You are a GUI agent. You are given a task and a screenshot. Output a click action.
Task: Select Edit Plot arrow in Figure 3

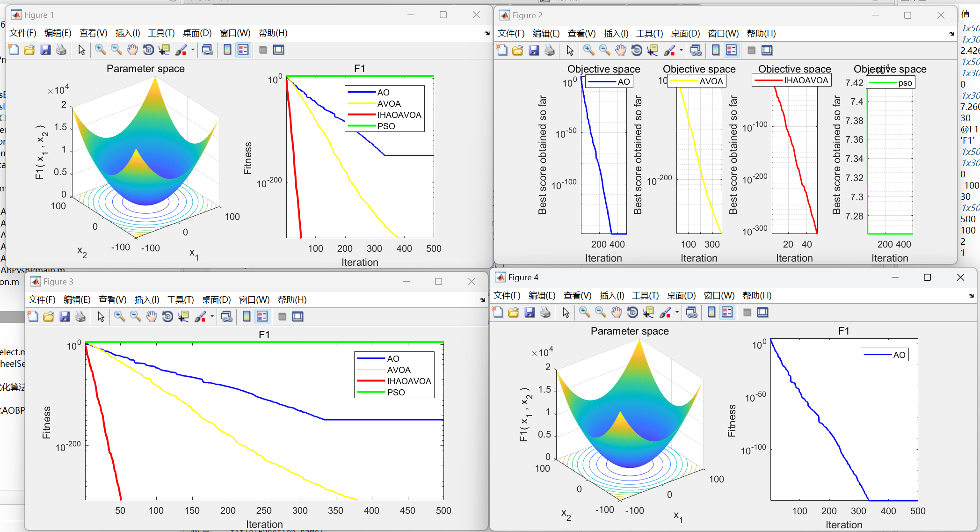(101, 316)
